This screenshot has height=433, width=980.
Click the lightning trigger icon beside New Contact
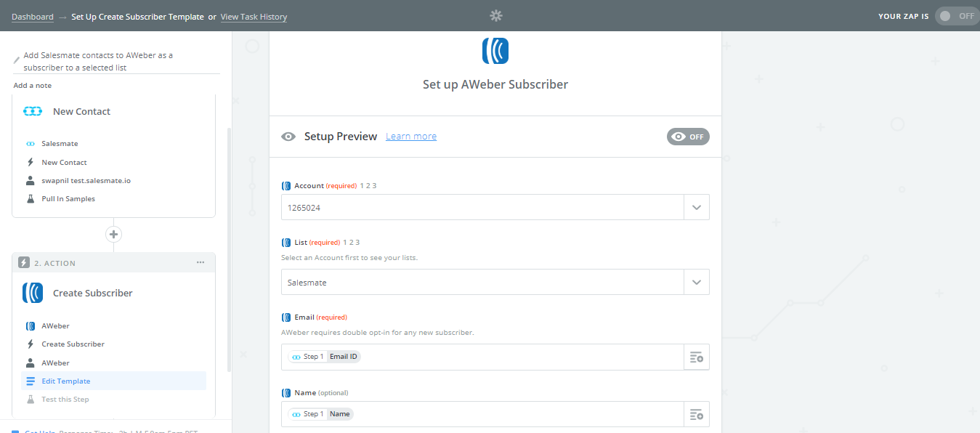tap(29, 161)
